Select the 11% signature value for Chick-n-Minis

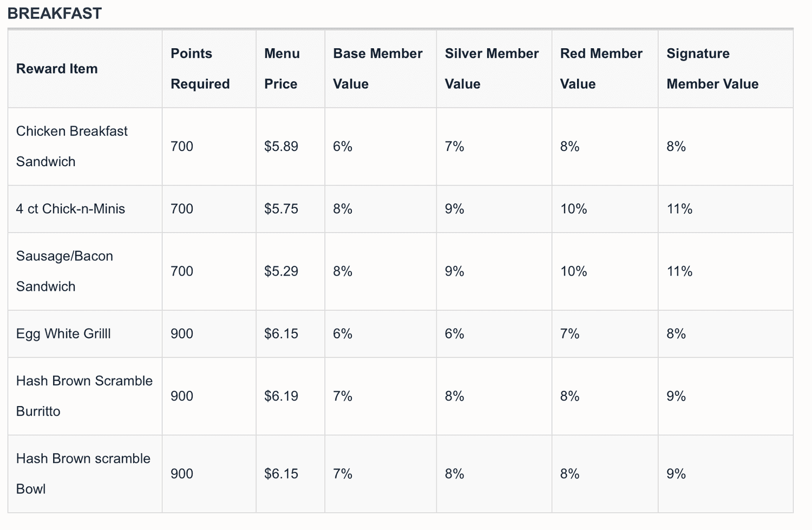[679, 209]
